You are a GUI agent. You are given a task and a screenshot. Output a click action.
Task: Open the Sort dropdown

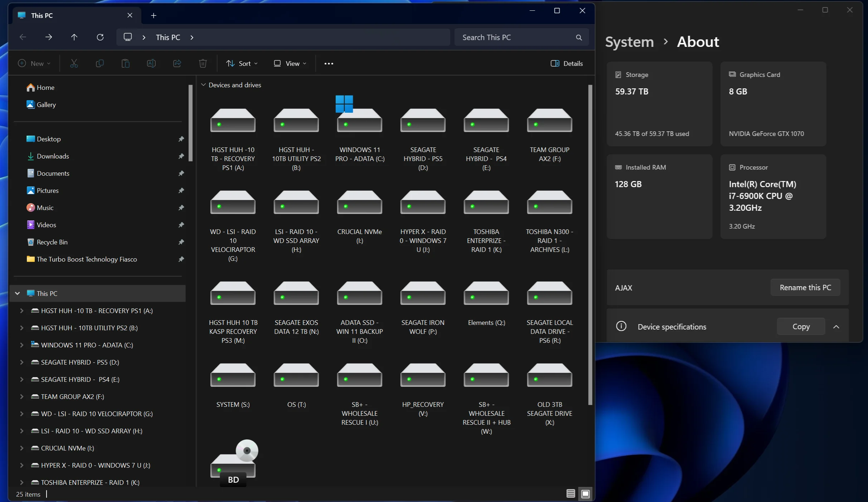point(242,63)
